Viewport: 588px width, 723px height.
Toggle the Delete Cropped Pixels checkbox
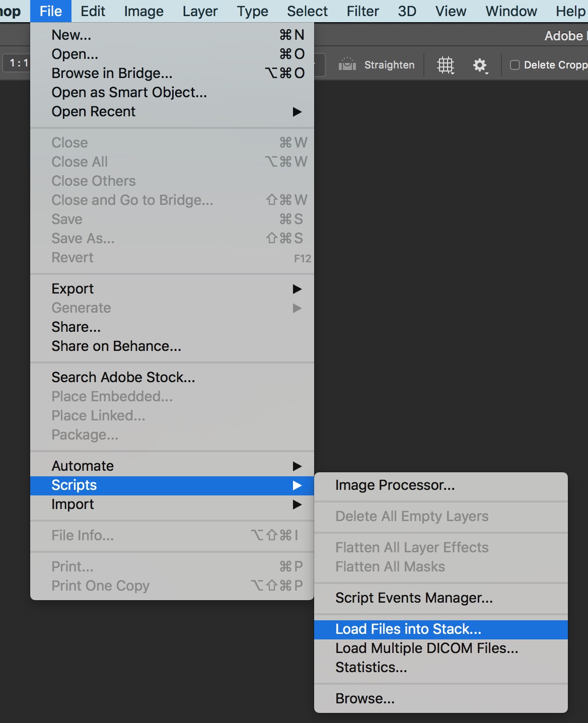514,64
